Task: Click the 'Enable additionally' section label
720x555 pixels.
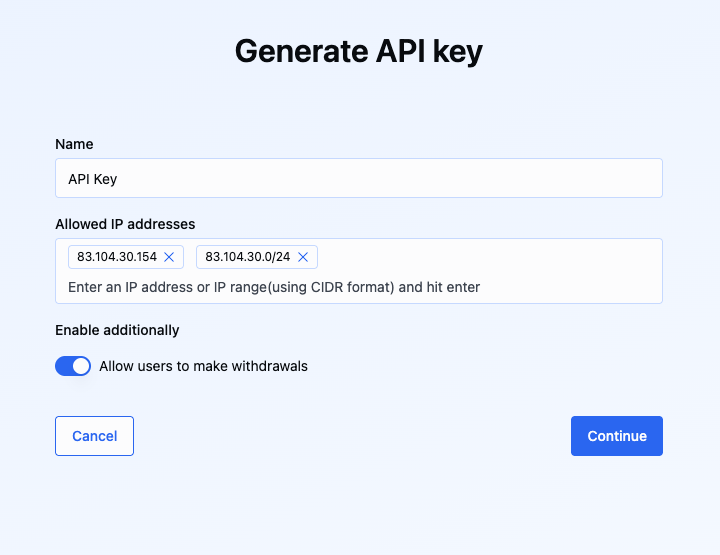Action: [x=117, y=330]
